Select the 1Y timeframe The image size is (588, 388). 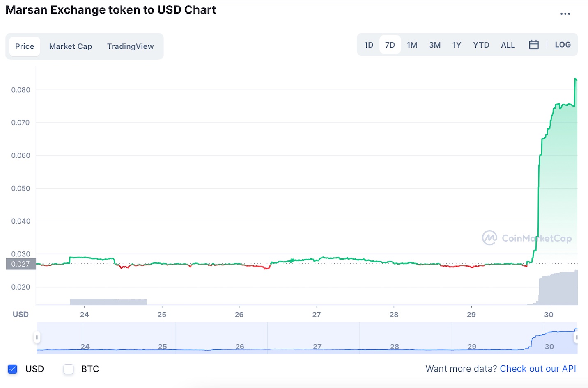pos(457,44)
